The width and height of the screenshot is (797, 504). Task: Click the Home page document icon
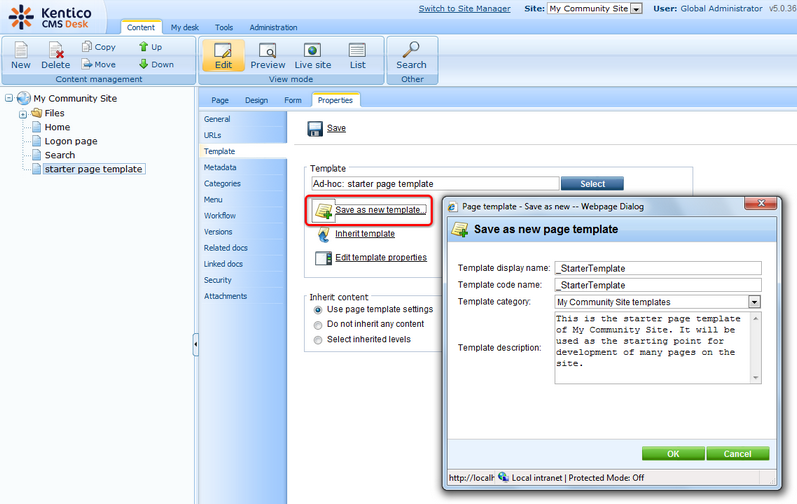click(x=37, y=127)
